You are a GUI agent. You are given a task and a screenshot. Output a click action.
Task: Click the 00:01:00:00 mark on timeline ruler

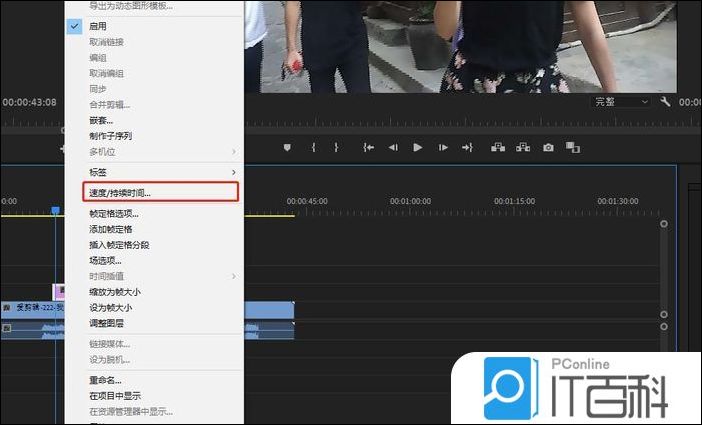[x=410, y=201]
